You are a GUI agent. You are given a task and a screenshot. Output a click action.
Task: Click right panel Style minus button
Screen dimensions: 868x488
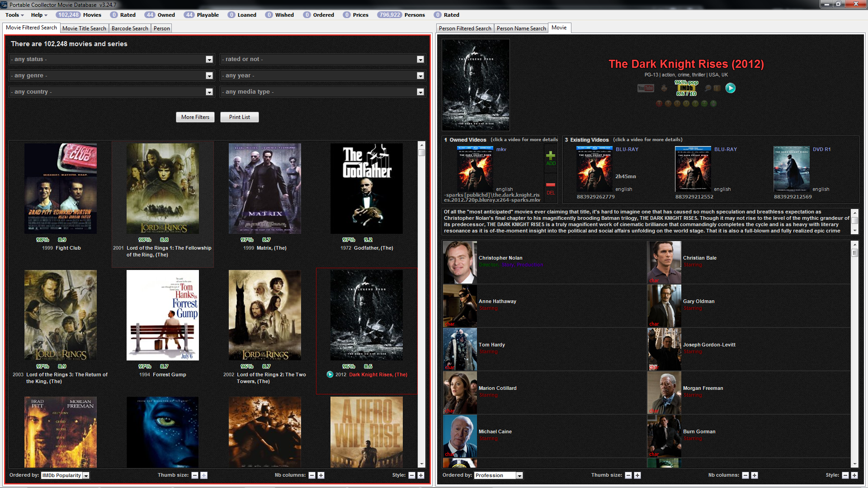(845, 475)
